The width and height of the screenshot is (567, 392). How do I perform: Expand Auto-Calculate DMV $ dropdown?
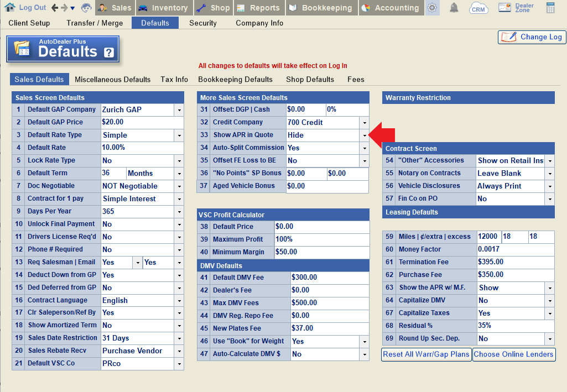click(365, 354)
